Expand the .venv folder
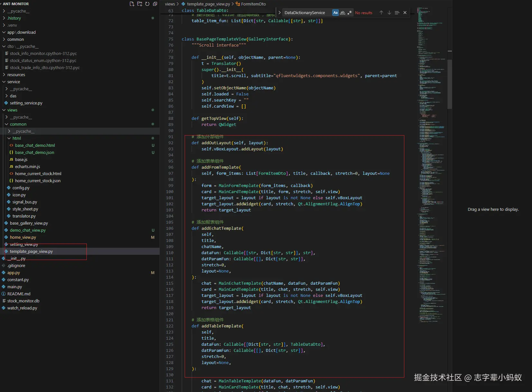 [4, 25]
